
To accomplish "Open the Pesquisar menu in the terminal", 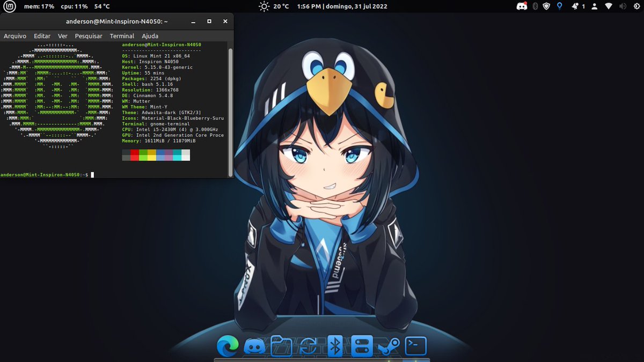I will point(88,36).
